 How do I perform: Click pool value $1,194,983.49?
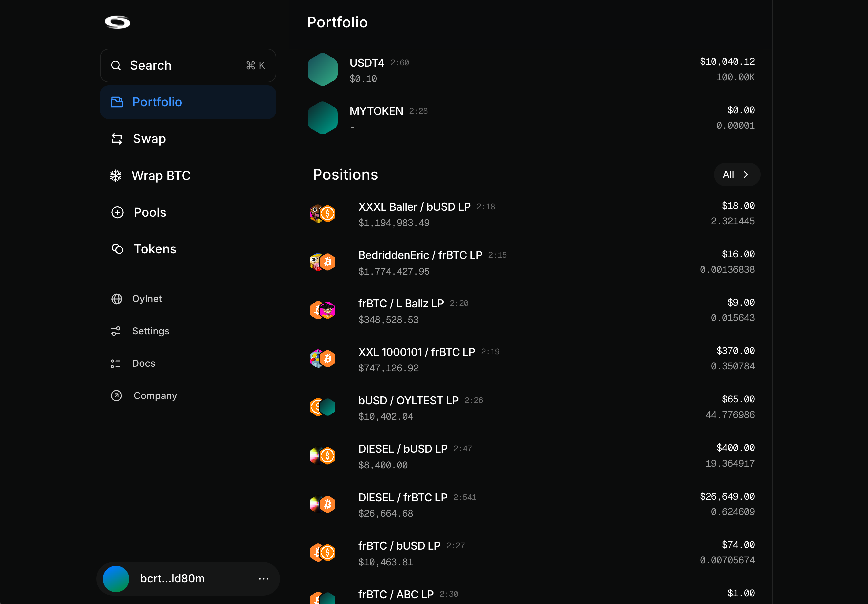394,223
